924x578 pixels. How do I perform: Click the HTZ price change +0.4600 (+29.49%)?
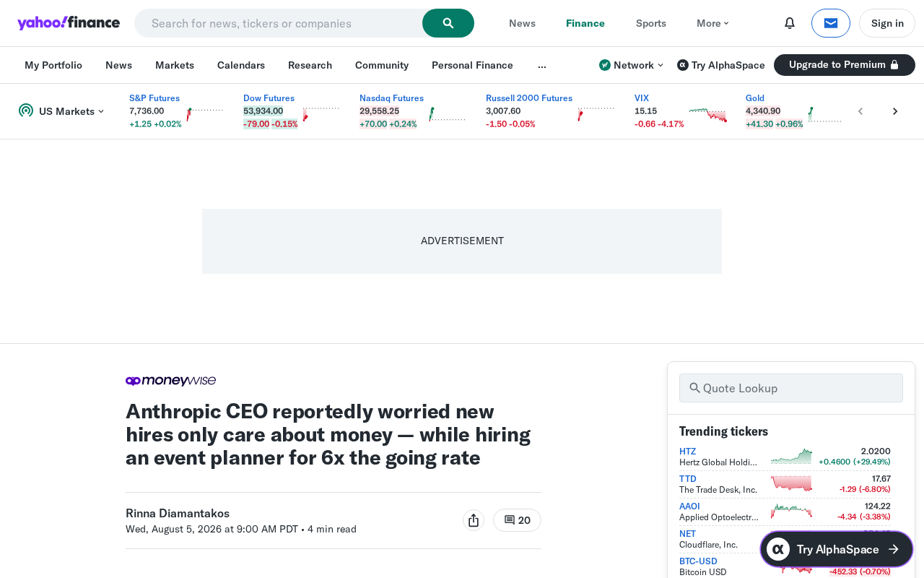855,462
